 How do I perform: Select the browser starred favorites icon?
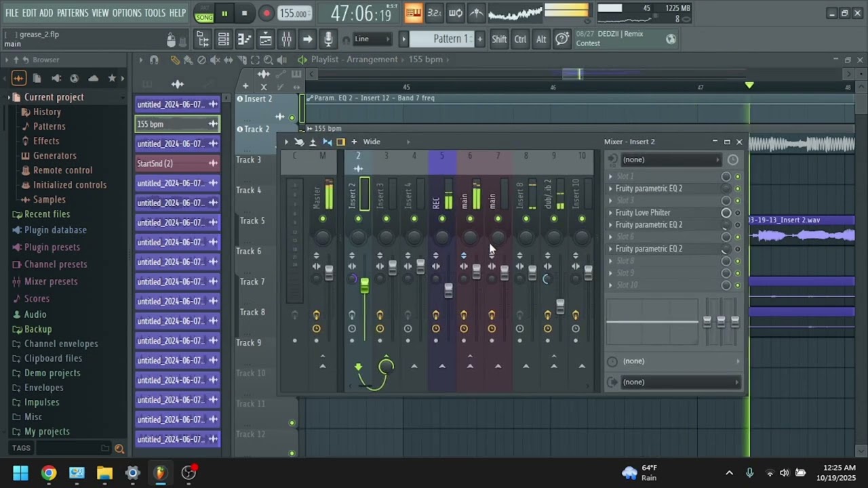click(112, 79)
